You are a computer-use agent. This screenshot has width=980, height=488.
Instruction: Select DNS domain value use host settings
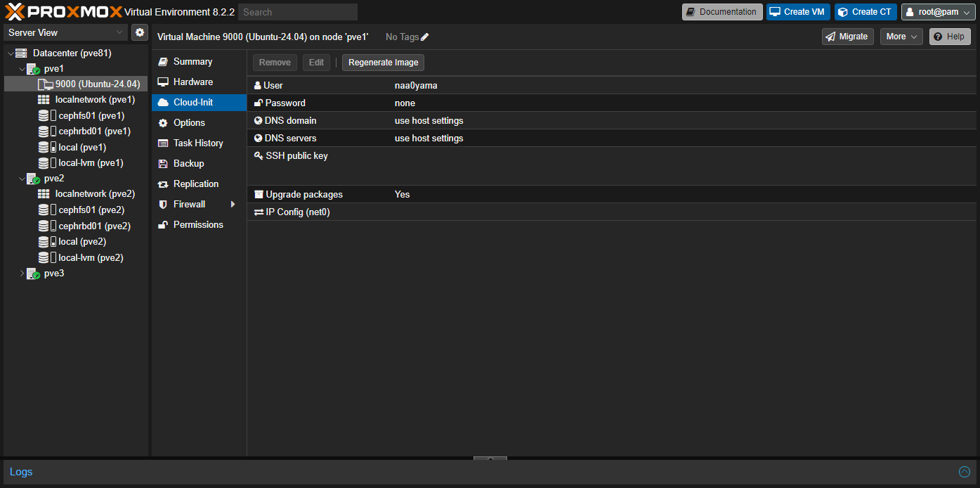(429, 121)
